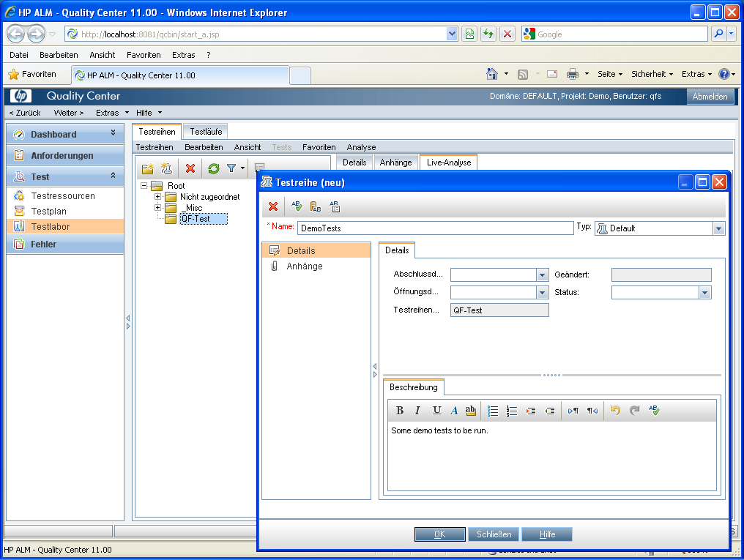Open the Abschlussdatum dropdown arrow
This screenshot has height=560, width=744.
543,275
